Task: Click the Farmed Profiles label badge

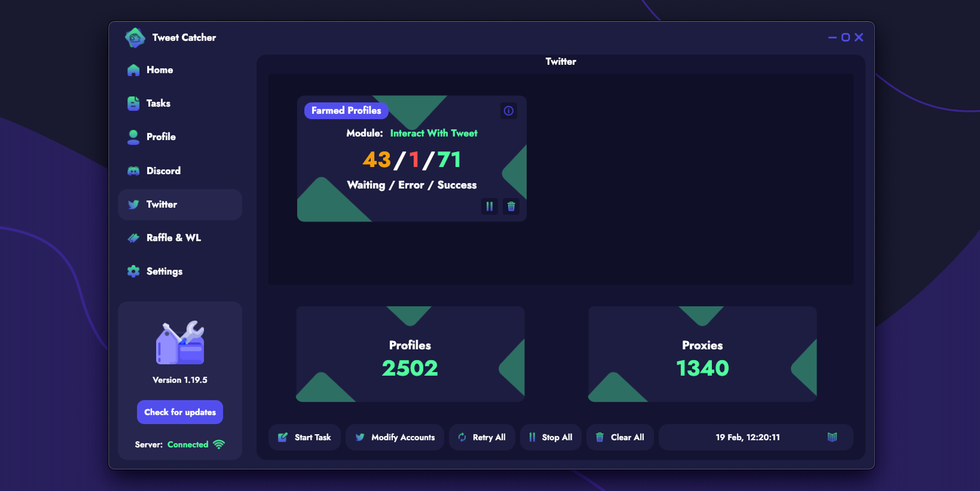Action: [346, 111]
